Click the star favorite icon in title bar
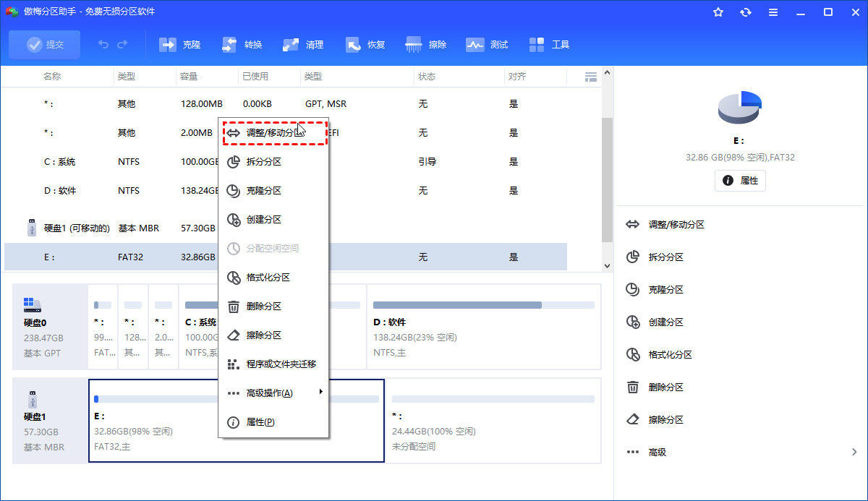Image resolution: width=868 pixels, height=501 pixels. coord(718,12)
